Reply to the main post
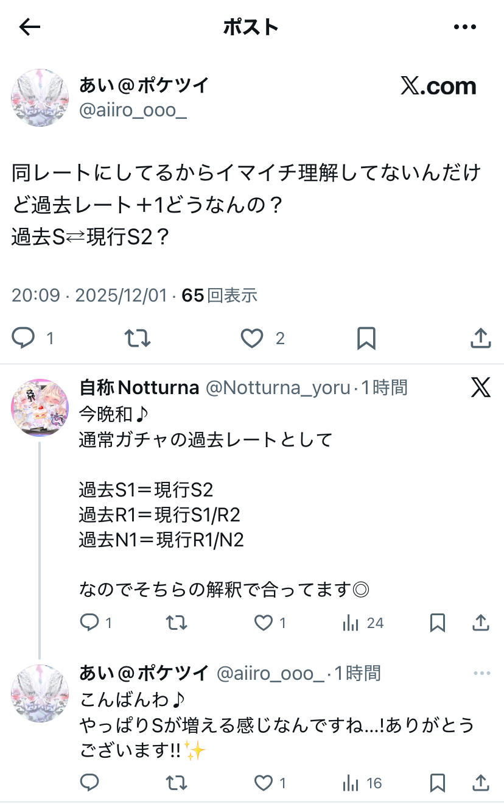504x812 pixels. [x=24, y=338]
